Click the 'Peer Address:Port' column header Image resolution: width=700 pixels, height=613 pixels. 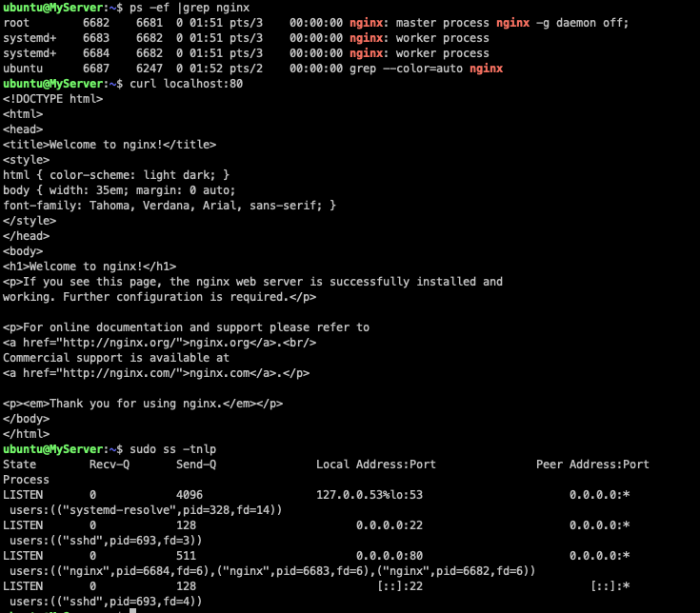coord(592,464)
